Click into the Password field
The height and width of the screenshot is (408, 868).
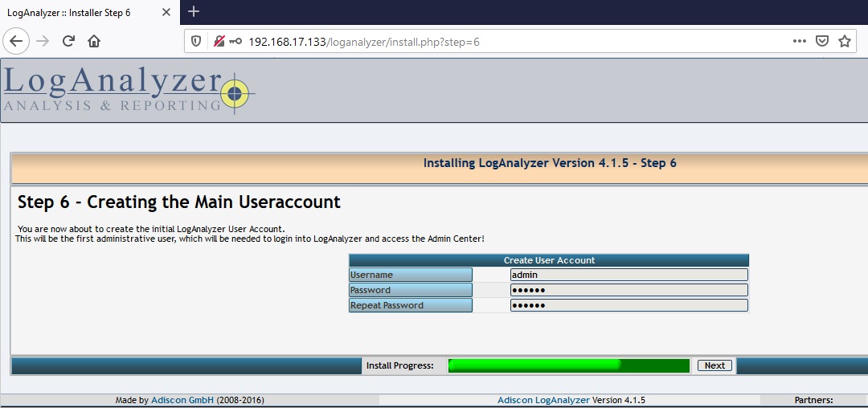click(x=628, y=290)
